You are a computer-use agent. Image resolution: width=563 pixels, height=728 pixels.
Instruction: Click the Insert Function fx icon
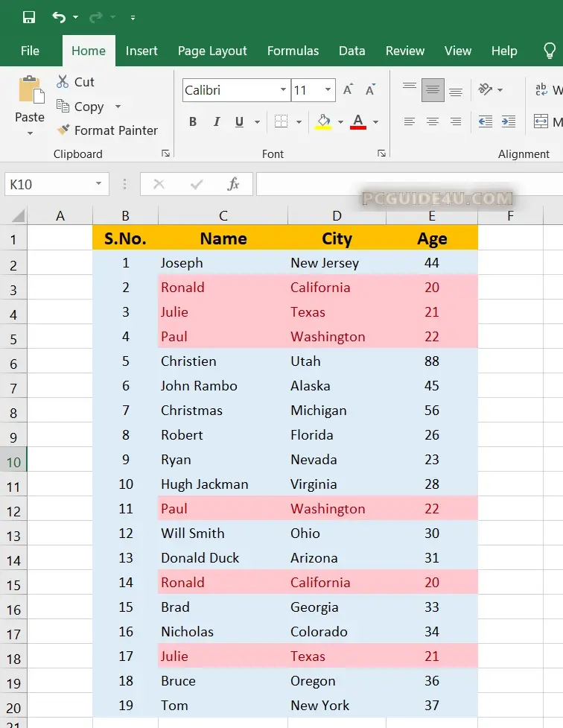(x=233, y=184)
